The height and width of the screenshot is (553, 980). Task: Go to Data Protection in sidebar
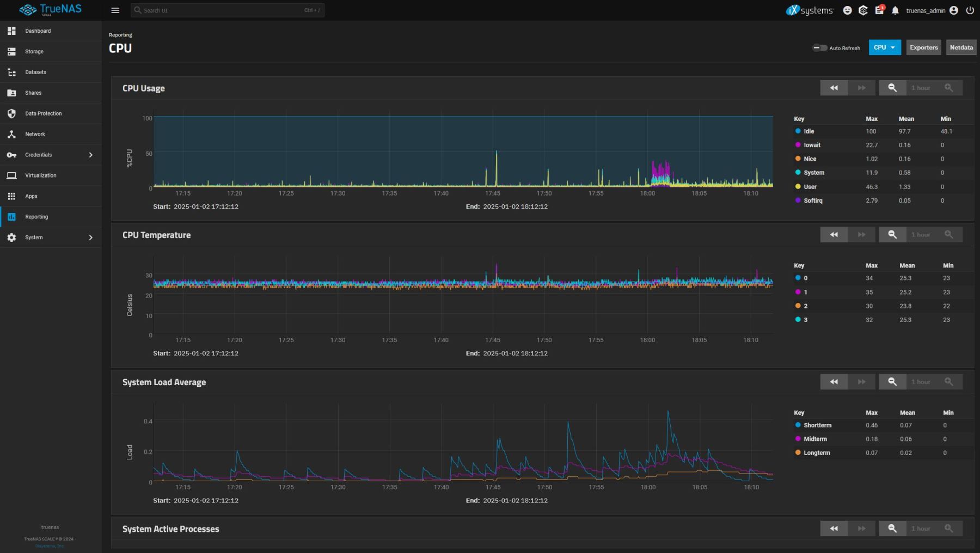(43, 113)
